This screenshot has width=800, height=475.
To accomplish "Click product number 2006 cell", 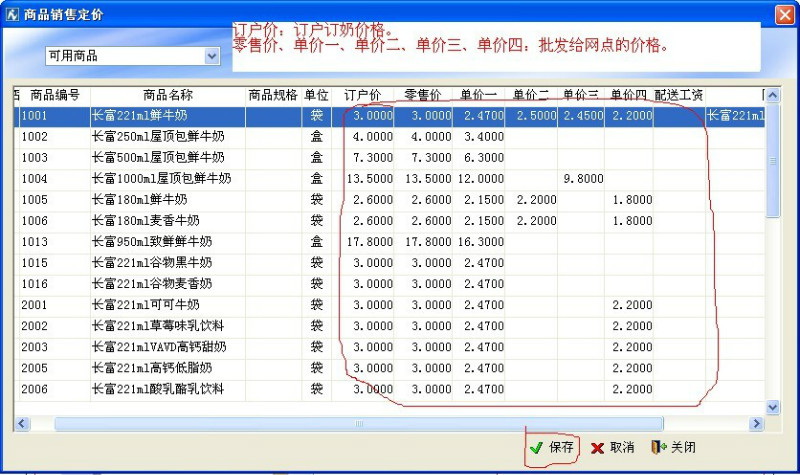I will pos(55,389).
